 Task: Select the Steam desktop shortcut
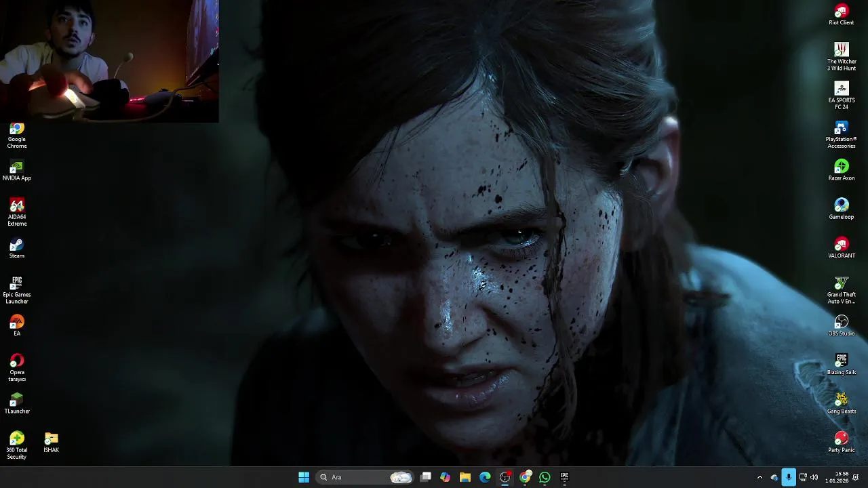(x=17, y=249)
